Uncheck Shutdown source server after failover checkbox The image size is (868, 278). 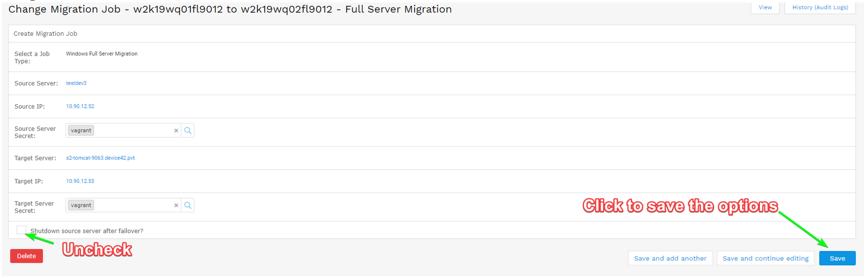pos(21,230)
